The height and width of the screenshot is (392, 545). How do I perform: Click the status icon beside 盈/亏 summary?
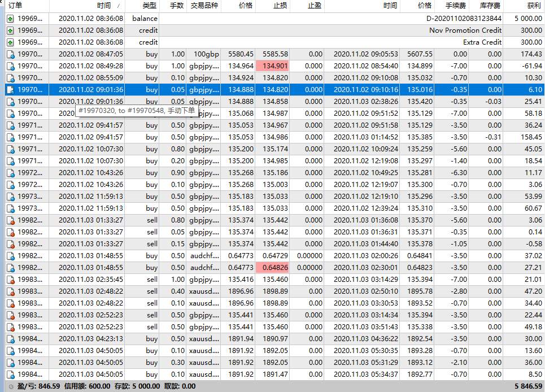pos(11,386)
